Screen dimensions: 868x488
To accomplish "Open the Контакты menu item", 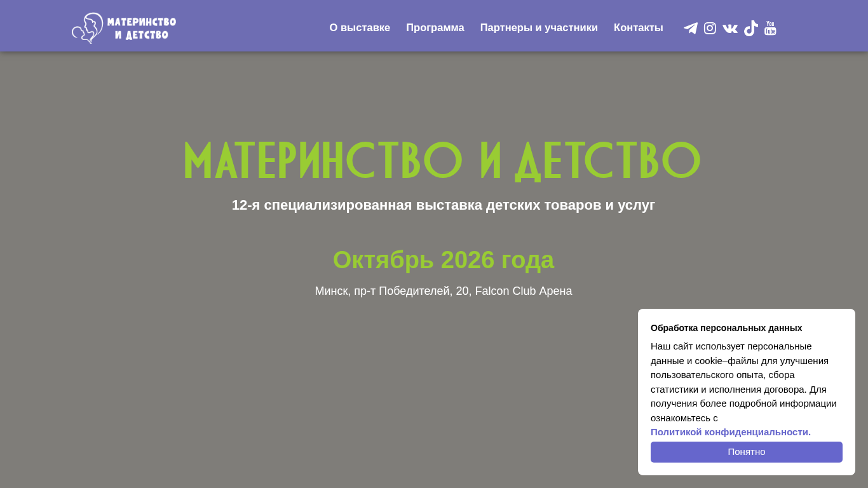I will [639, 28].
